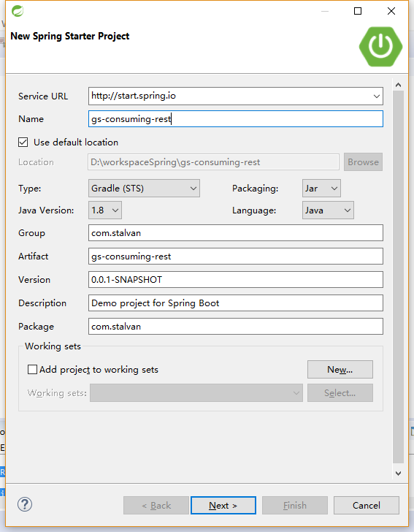Viewport: 414px width, 532px height.
Task: Click the Type: label
Action: click(x=30, y=189)
